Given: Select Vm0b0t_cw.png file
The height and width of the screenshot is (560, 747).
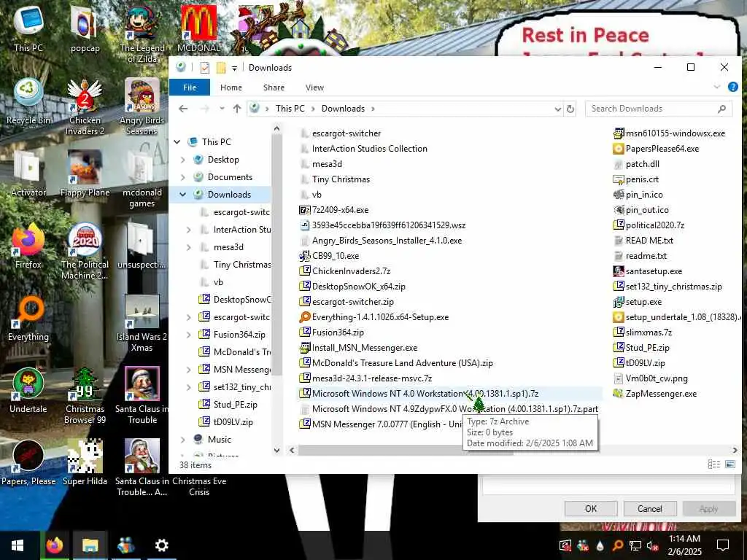Looking at the screenshot, I should (650, 378).
